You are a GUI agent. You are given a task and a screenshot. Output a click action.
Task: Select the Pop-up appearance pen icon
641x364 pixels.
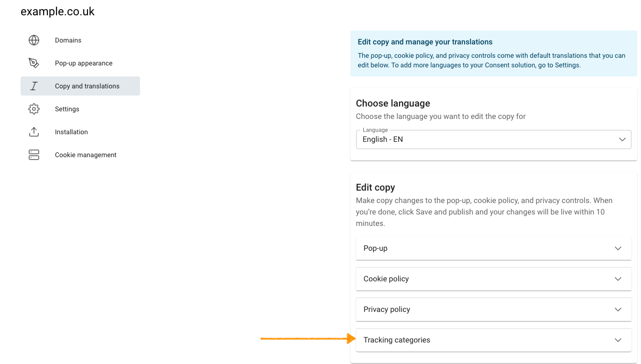[33, 63]
